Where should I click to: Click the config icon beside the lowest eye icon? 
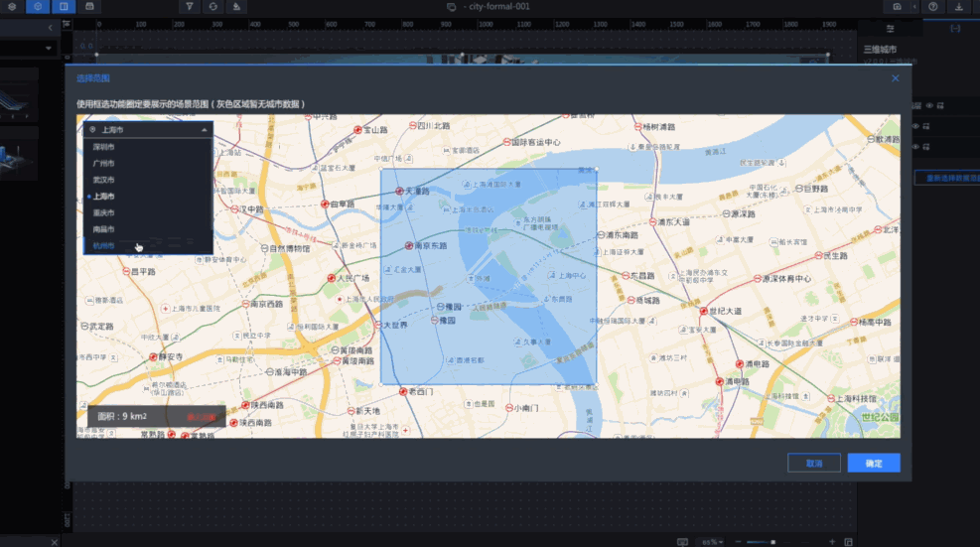click(926, 147)
